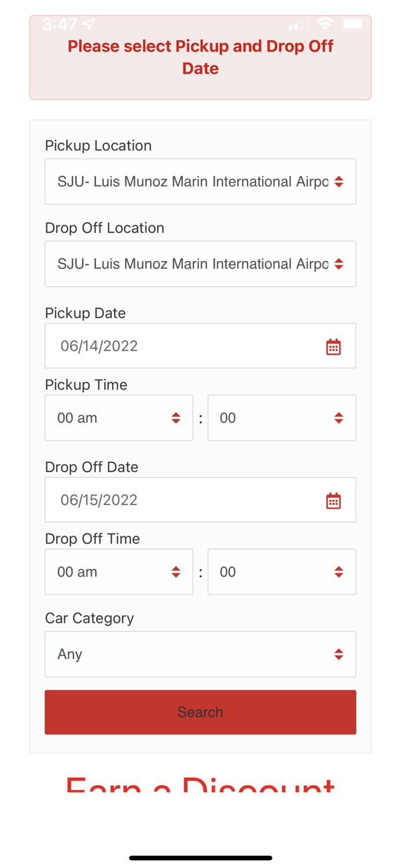The height and width of the screenshot is (868, 401).
Task: Tap the location arrow beside the clock
Action: tap(89, 24)
